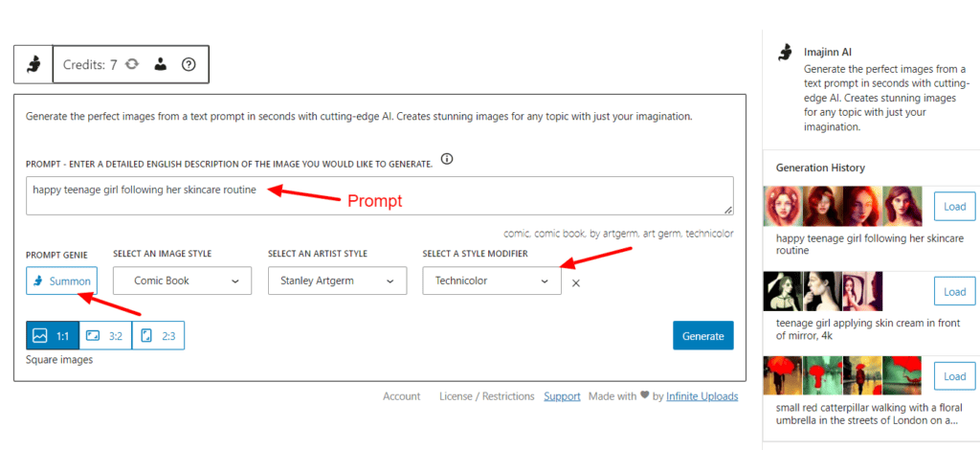The width and height of the screenshot is (980, 450).
Task: Expand the Technicolor style modifier dropdown
Action: pos(491,281)
